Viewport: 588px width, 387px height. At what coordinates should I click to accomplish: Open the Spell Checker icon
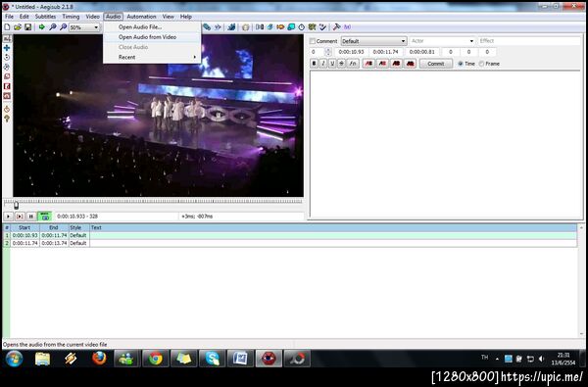[322, 27]
